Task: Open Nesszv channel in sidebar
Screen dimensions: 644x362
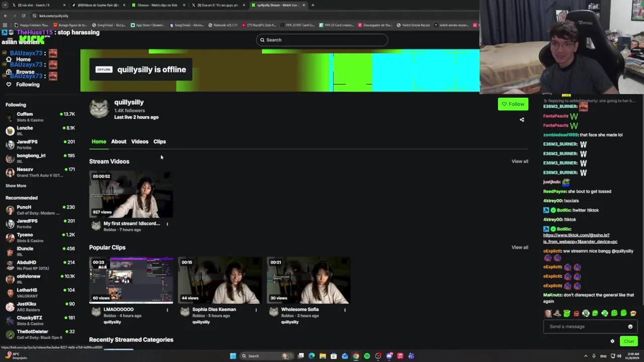Action: click(40, 172)
